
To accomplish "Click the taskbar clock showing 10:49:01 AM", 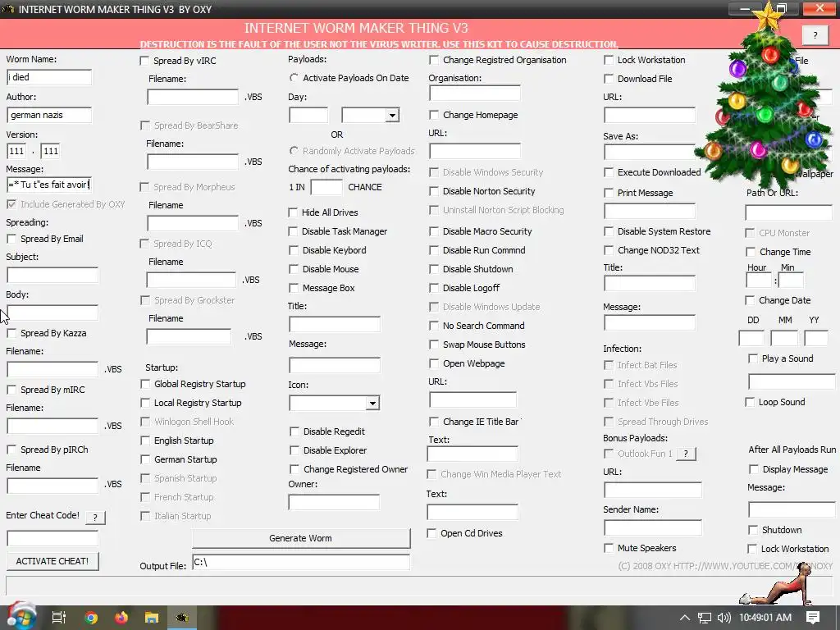I will tap(765, 618).
